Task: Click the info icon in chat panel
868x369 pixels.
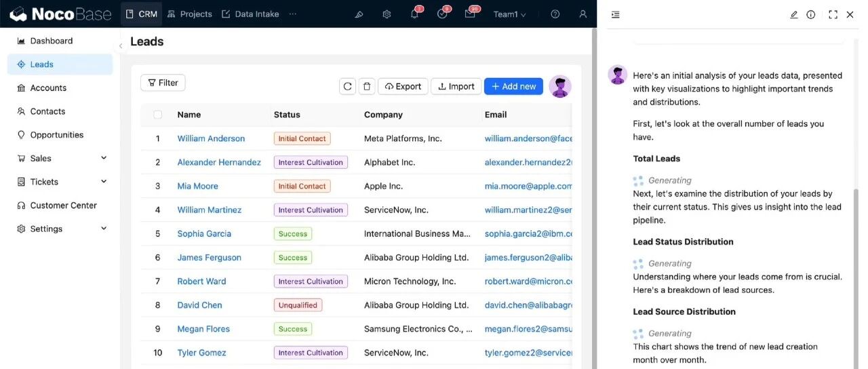Action: pos(811,14)
